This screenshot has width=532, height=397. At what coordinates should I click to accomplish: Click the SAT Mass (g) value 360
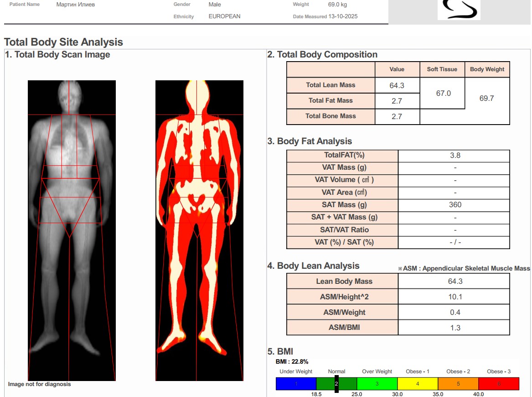(455, 205)
